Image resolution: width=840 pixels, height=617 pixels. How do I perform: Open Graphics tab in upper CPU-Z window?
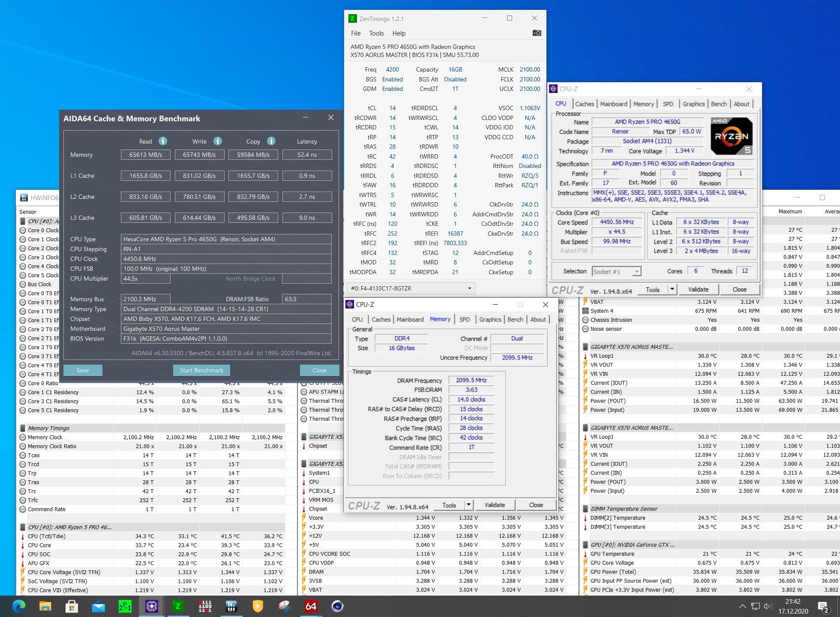693,104
